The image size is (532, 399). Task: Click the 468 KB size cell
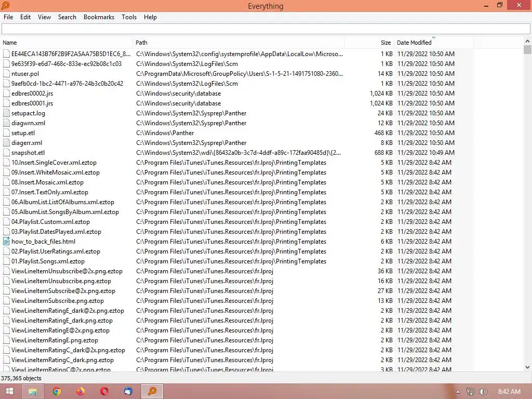[x=383, y=133]
